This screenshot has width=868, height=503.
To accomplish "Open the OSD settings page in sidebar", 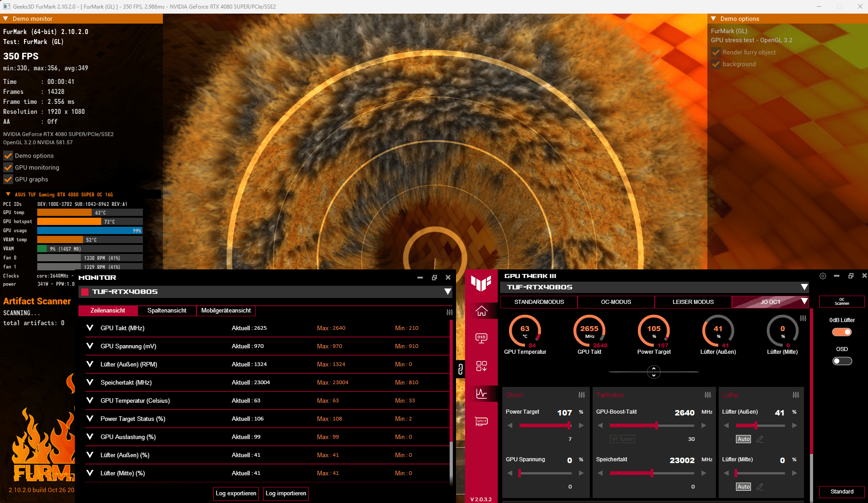I will click(481, 338).
